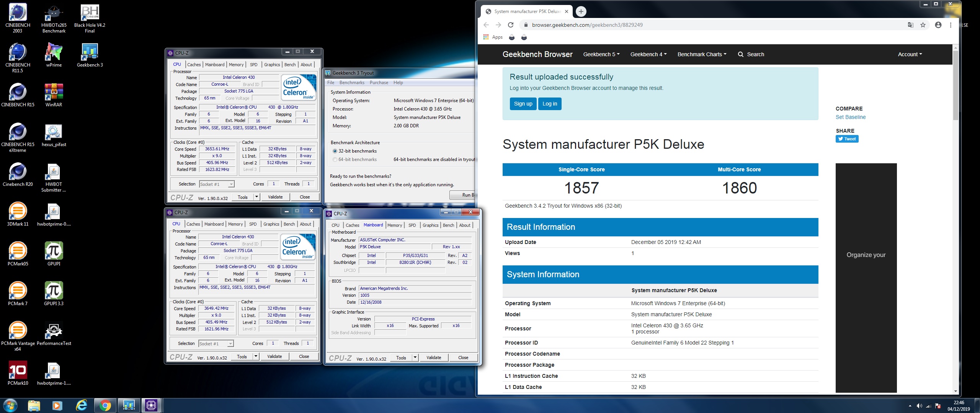Open Chrome Apps shortcut in bookmarks bar
Image resolution: width=980 pixels, height=413 pixels.
pyautogui.click(x=493, y=37)
